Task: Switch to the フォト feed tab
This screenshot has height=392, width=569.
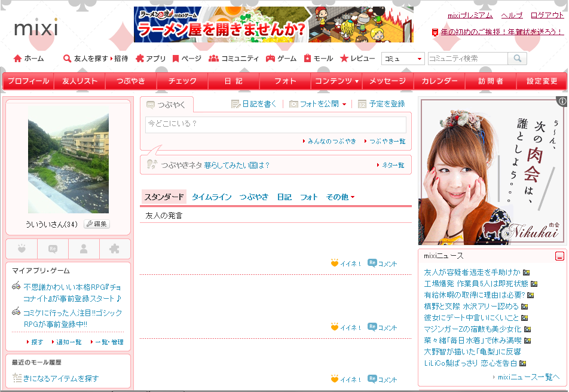Action: click(309, 197)
